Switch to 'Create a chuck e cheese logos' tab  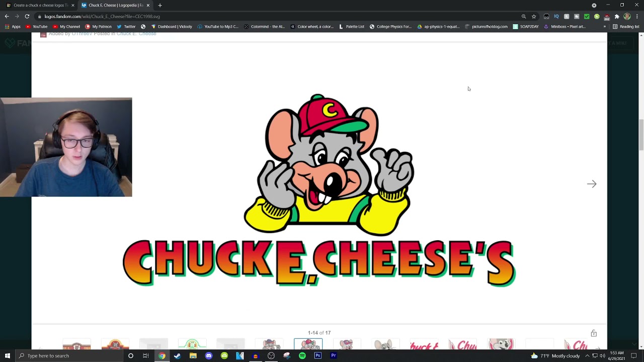tap(40, 6)
